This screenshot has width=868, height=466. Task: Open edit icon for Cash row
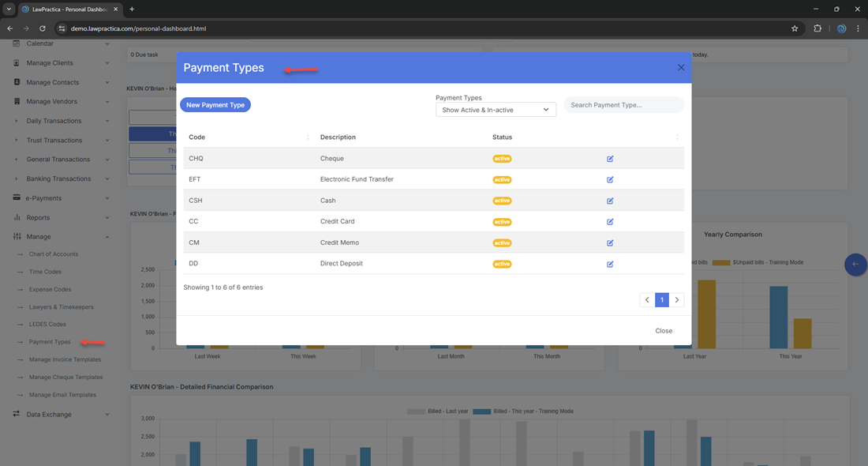pos(610,201)
